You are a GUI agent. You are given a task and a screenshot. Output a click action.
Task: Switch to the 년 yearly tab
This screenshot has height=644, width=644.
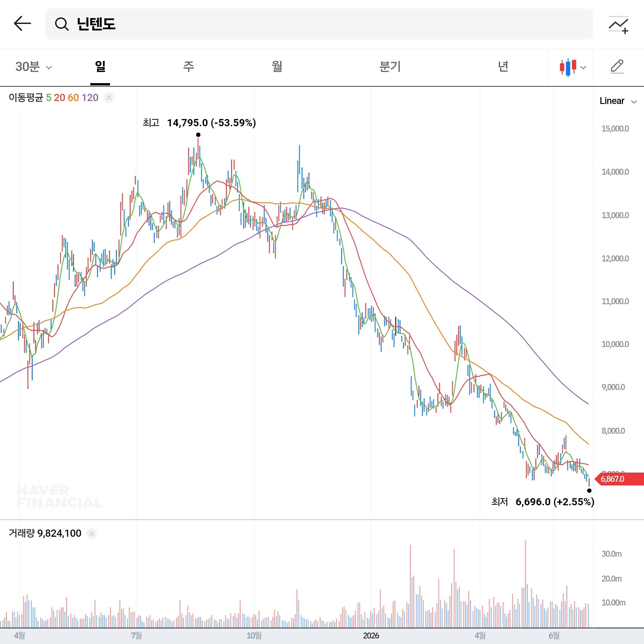503,66
